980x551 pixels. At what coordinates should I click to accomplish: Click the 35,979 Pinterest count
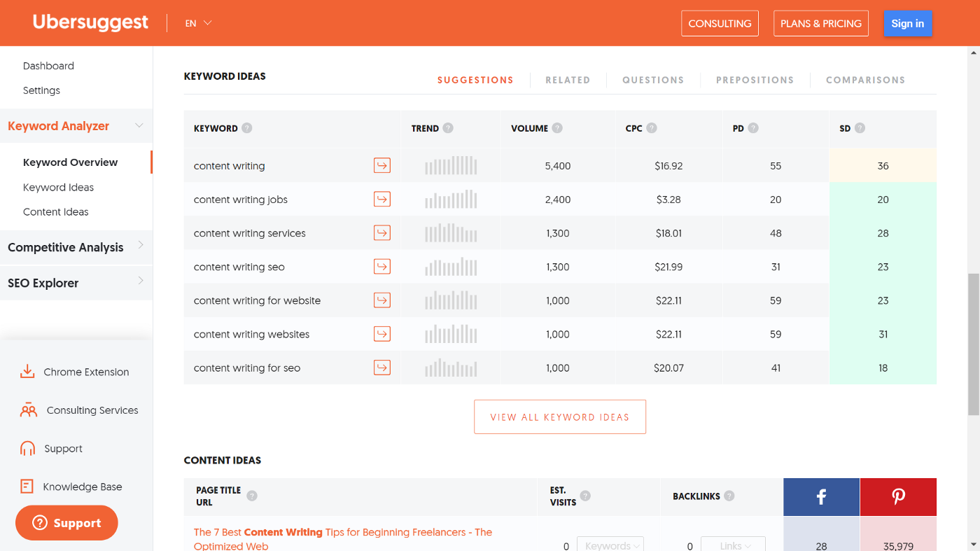point(898,546)
